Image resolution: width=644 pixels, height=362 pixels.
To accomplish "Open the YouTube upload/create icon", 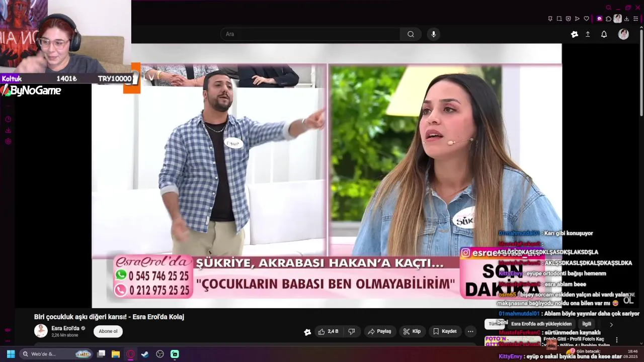I will [588, 34].
